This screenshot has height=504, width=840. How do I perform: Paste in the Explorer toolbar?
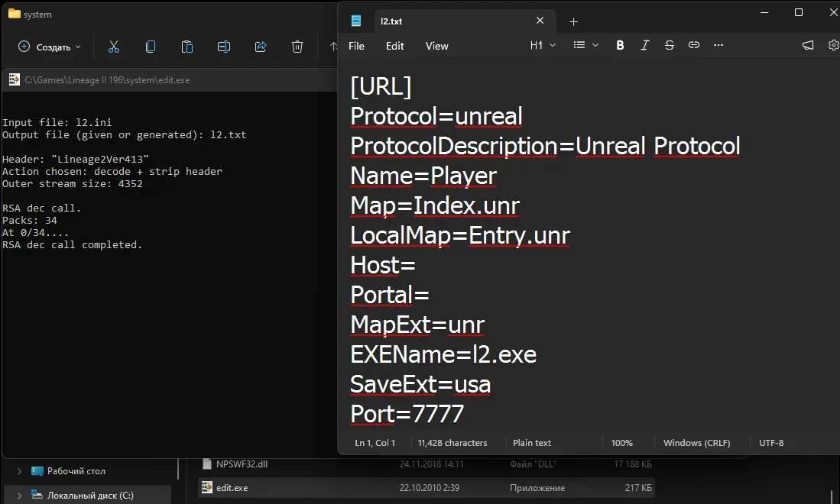(187, 47)
